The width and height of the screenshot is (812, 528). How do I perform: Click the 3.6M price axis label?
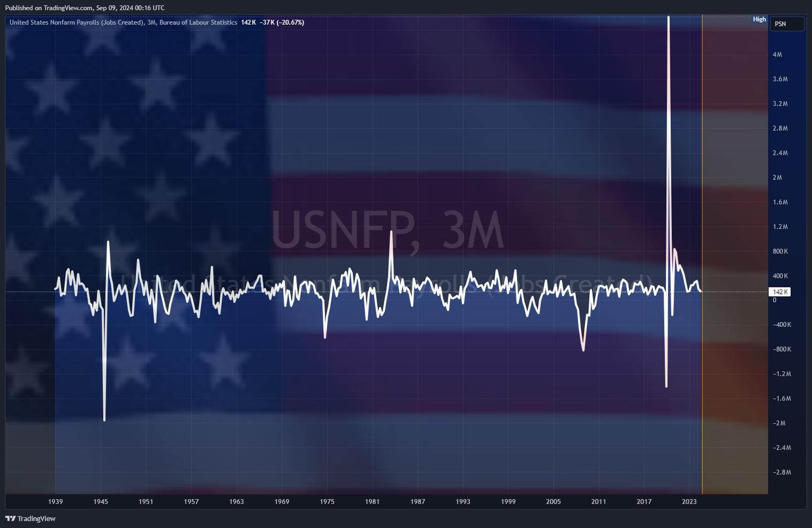point(780,79)
